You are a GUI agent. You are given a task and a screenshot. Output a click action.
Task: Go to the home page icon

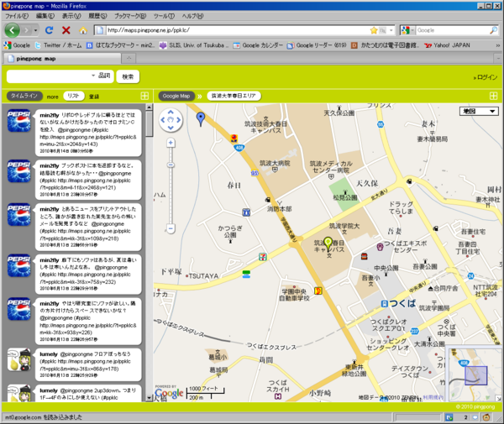pyautogui.click(x=83, y=30)
